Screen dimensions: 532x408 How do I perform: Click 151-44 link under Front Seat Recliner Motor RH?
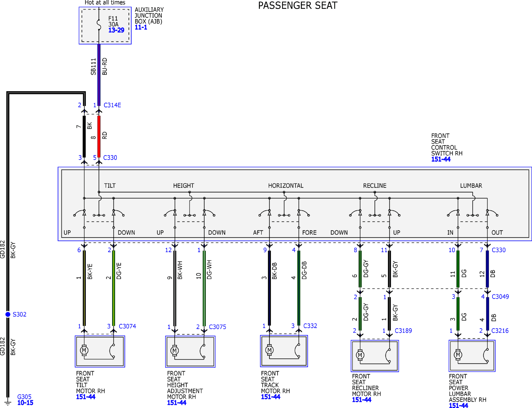click(x=362, y=400)
